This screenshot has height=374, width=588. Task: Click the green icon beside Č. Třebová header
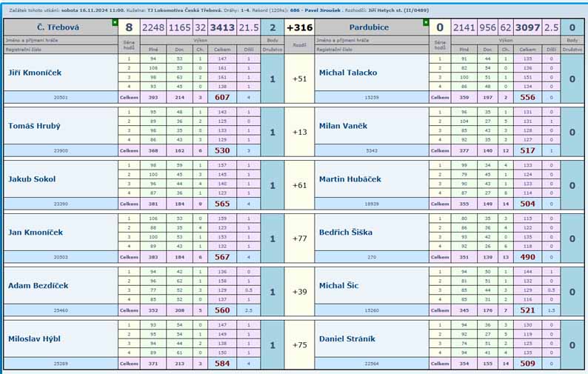pos(115,23)
